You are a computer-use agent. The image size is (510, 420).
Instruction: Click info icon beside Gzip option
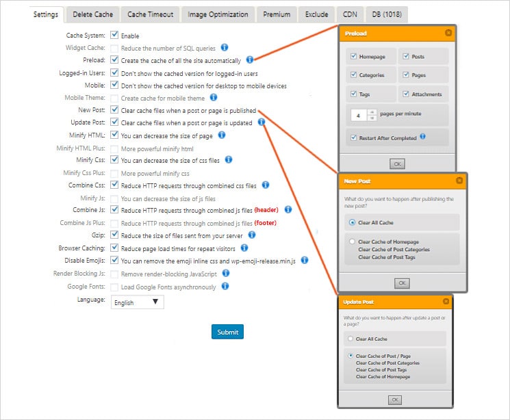tap(252, 235)
